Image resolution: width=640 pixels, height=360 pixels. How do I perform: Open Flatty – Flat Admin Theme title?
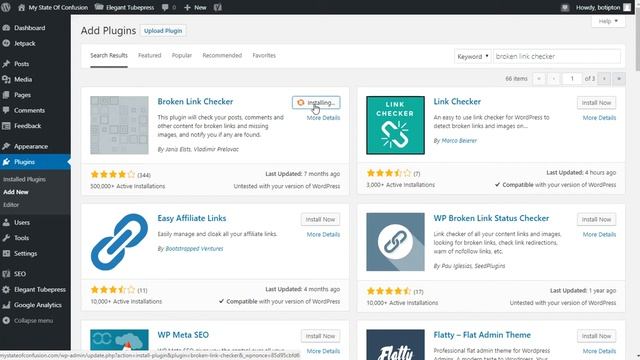tap(482, 335)
